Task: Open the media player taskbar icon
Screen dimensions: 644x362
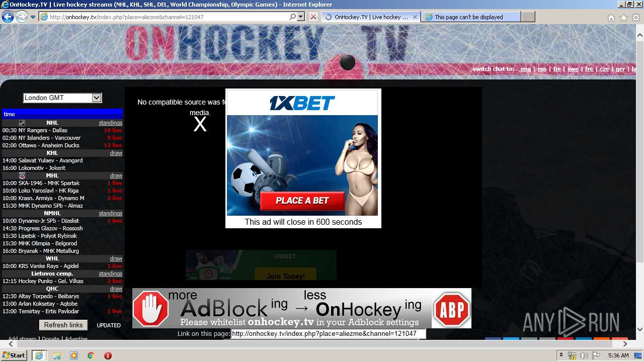Action: coord(74,355)
